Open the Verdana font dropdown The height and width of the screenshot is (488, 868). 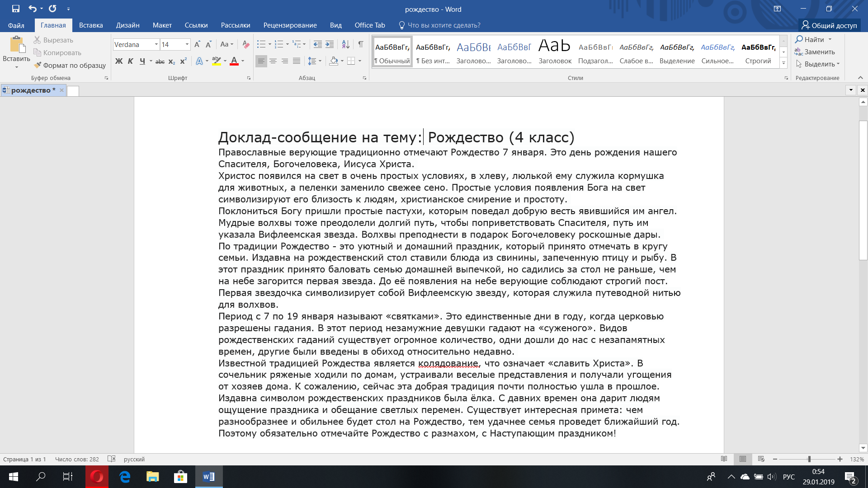tap(156, 45)
